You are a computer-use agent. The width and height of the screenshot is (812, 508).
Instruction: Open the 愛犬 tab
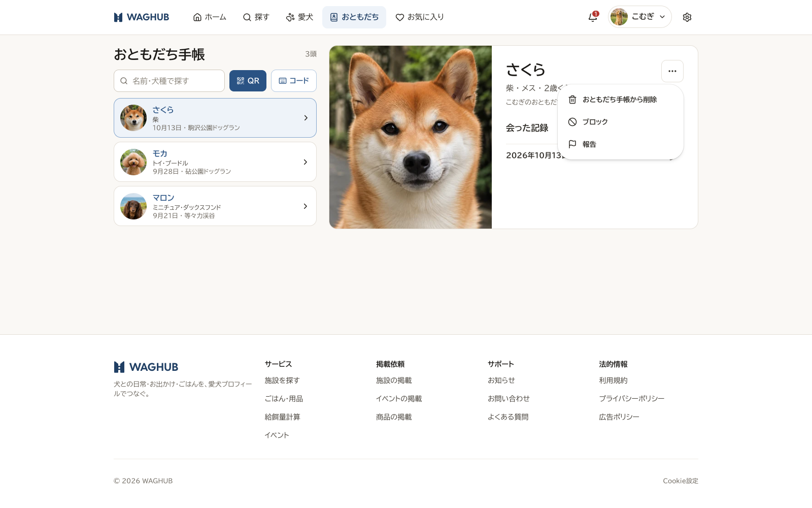pyautogui.click(x=299, y=17)
